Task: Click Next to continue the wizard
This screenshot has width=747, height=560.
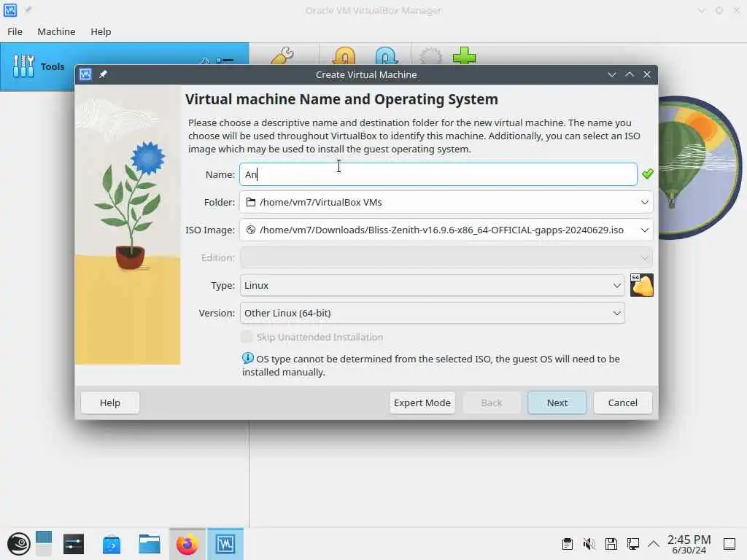Action: [557, 402]
